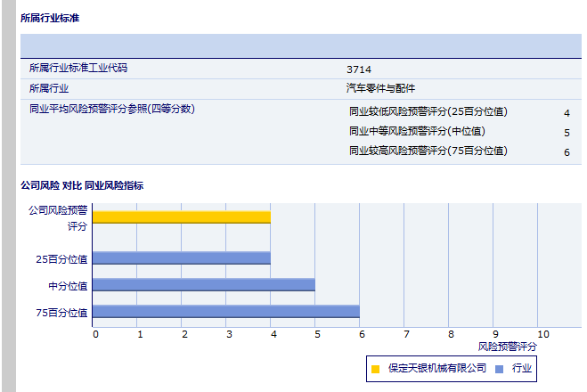
Task: Click the 同业较低风险预警评分(25百分位值) entry
Action: [x=428, y=111]
